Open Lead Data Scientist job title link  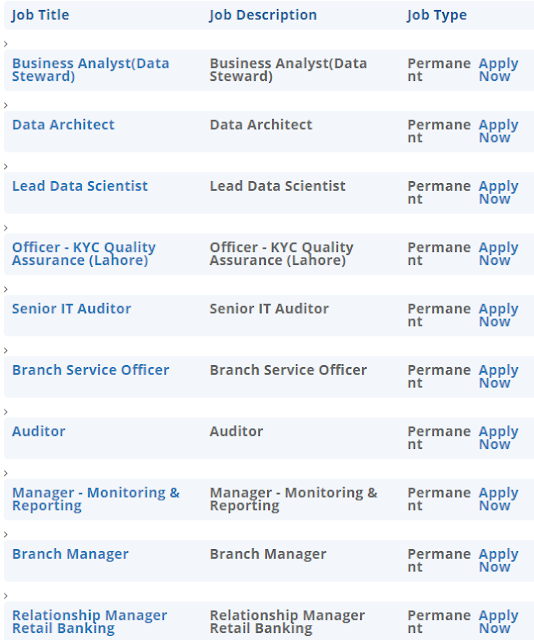point(80,186)
